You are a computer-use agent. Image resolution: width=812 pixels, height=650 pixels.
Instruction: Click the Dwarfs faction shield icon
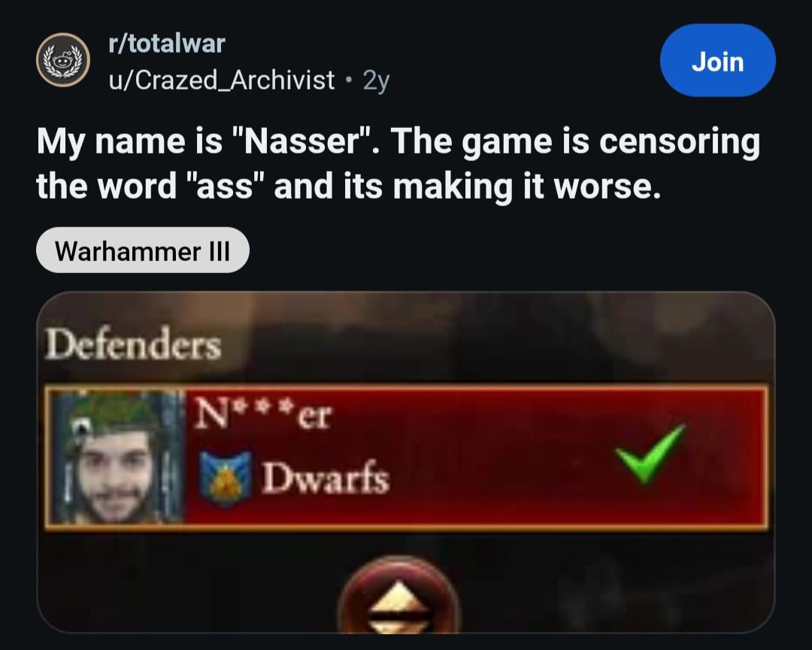pos(226,475)
